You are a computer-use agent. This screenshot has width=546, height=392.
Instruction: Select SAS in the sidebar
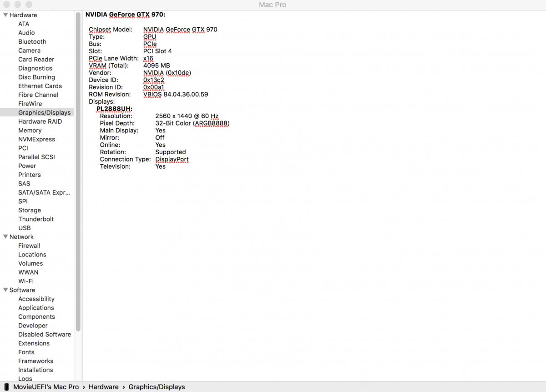[24, 184]
